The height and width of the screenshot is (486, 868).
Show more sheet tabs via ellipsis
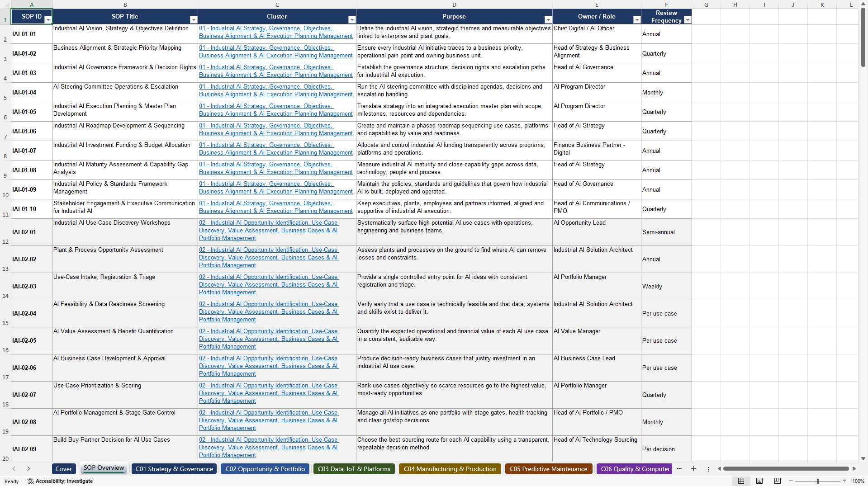coord(679,469)
